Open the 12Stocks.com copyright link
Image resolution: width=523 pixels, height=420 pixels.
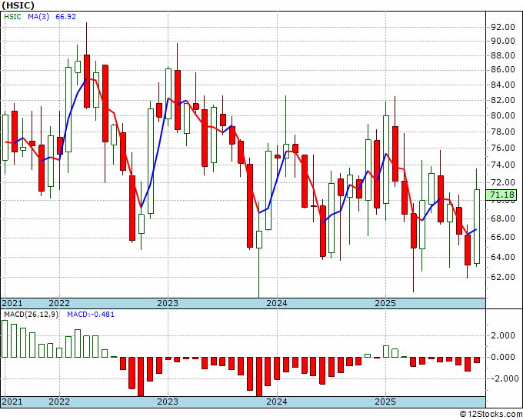click(491, 415)
